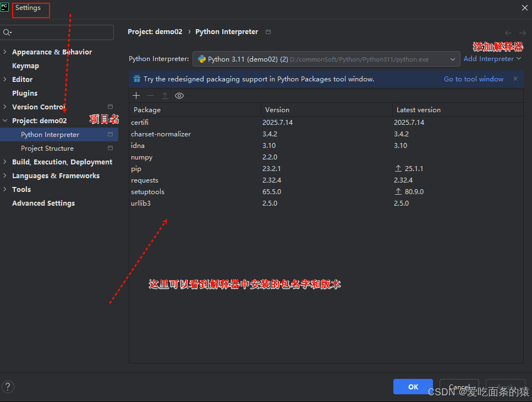532x402 pixels.
Task: Select the charset-normalizer package row
Action: [326, 134]
